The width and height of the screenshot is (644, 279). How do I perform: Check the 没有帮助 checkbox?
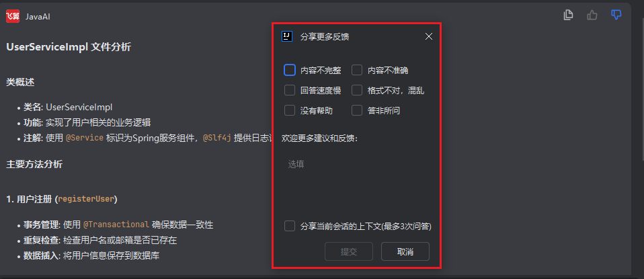[290, 110]
